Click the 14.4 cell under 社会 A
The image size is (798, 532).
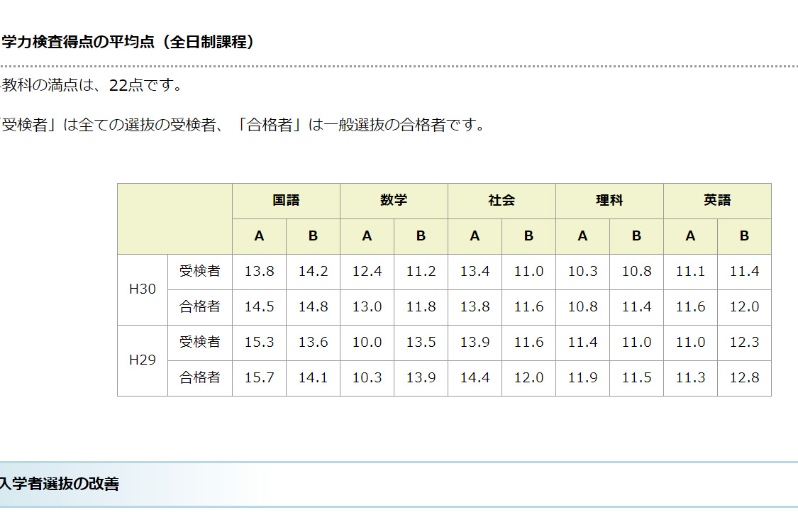[475, 378]
